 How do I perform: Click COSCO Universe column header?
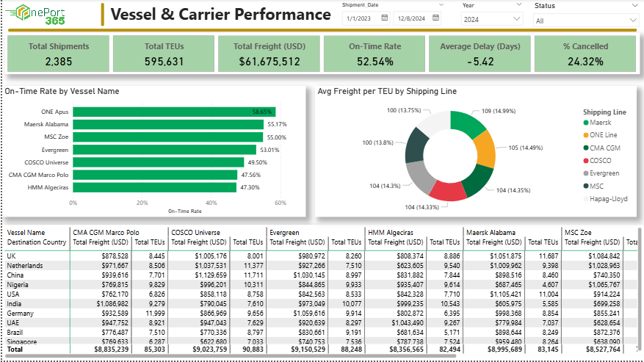click(x=195, y=233)
